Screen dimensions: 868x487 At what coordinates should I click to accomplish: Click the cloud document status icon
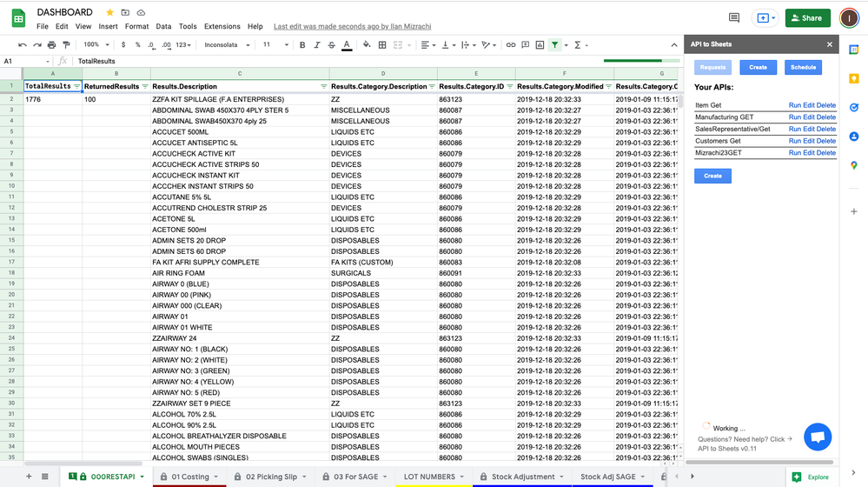point(141,12)
